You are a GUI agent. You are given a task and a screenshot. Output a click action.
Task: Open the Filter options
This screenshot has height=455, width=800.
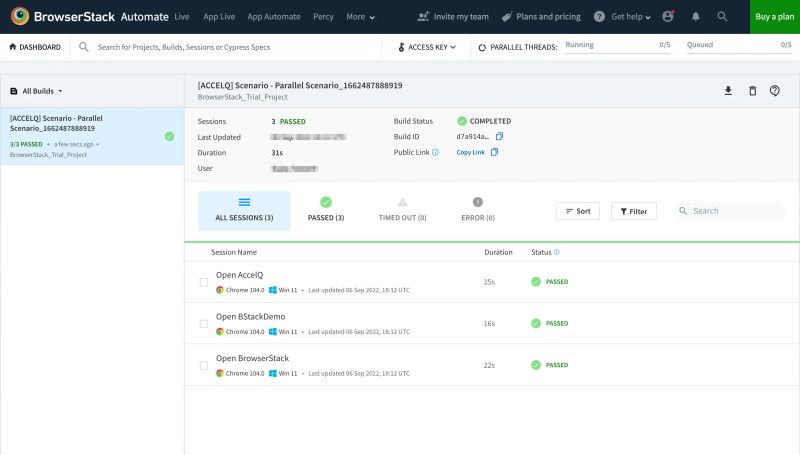[x=634, y=211]
